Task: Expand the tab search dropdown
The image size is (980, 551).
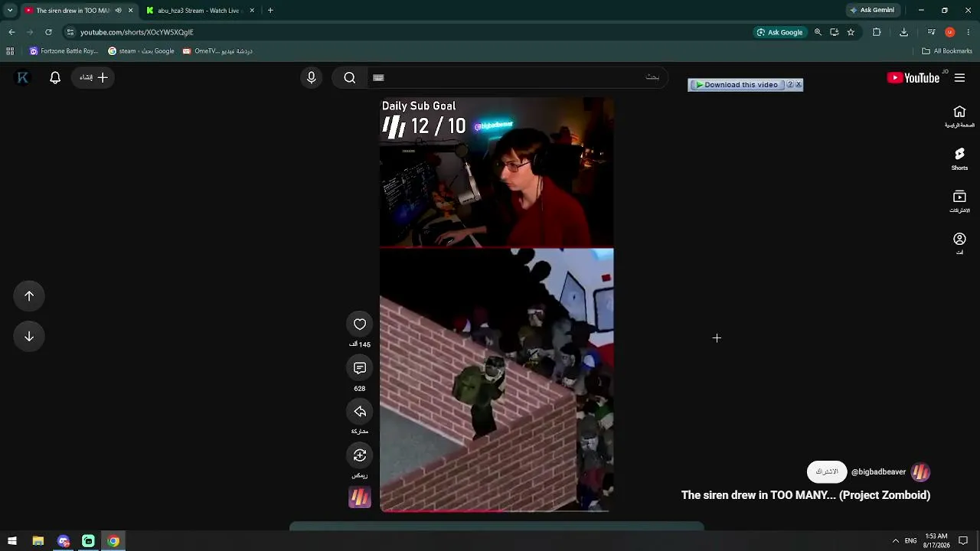Action: pyautogui.click(x=10, y=11)
